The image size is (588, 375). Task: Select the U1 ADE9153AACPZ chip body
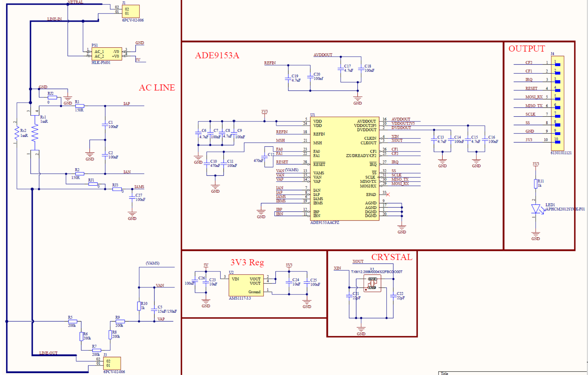[x=345, y=168]
